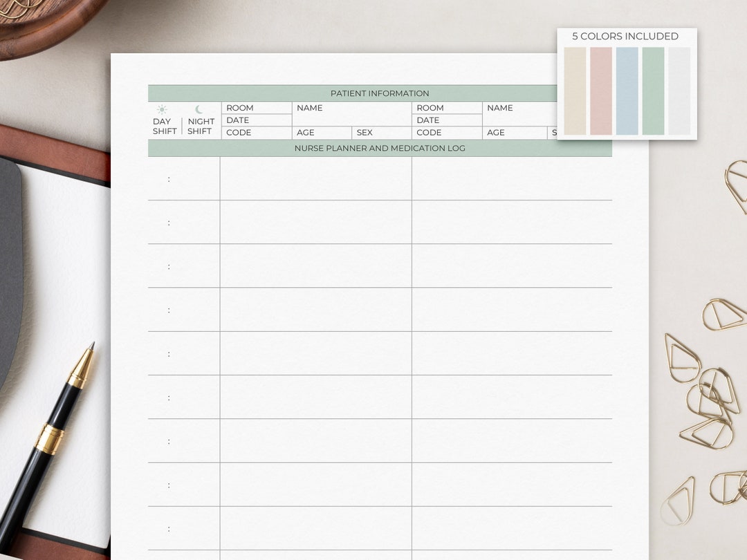The height and width of the screenshot is (560, 747).
Task: Choose the light gray color swatch
Action: [679, 91]
